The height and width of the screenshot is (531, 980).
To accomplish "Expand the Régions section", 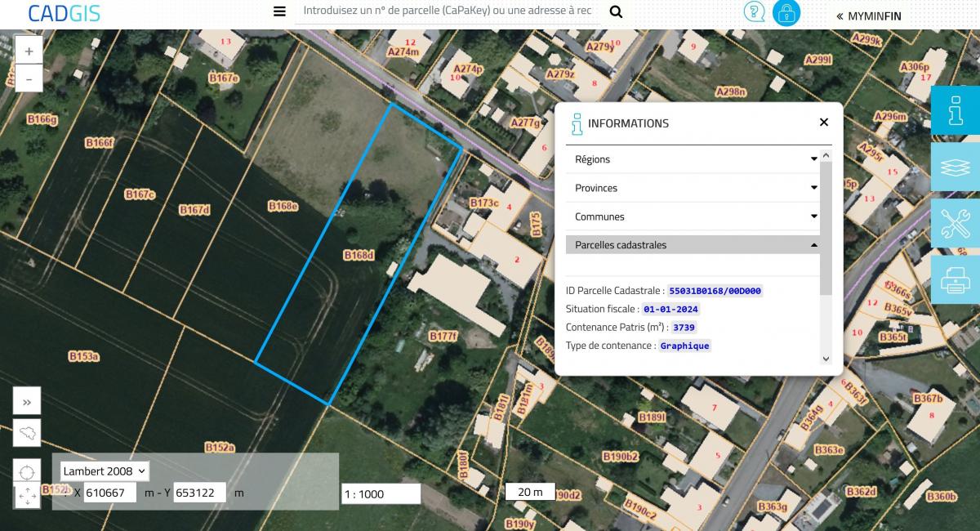I will 693,159.
